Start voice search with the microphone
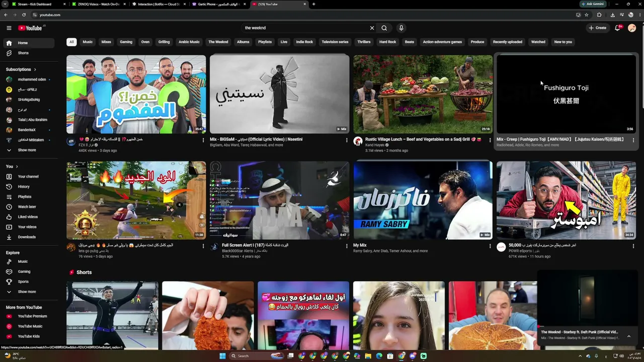This screenshot has width=644, height=362. tap(401, 28)
